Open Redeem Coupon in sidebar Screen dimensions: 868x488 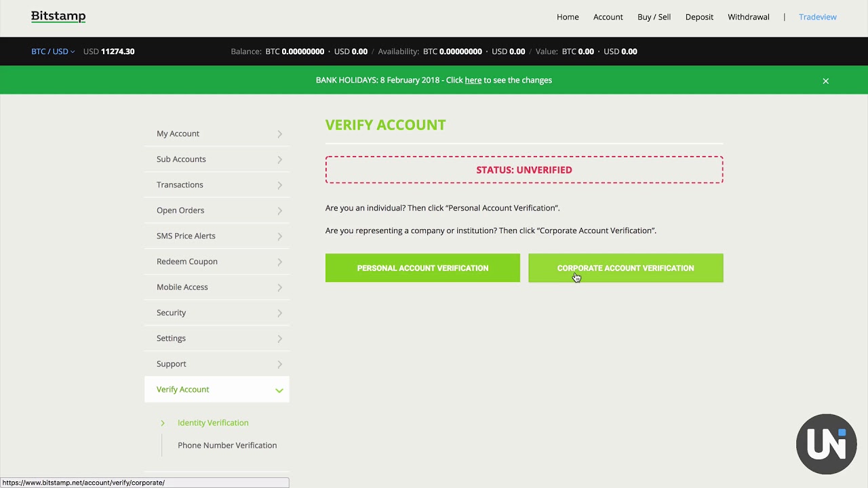[x=217, y=262]
